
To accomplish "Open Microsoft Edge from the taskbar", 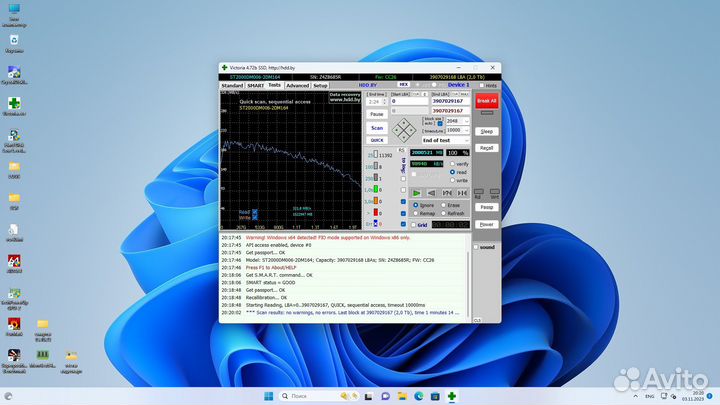I will [x=419, y=396].
